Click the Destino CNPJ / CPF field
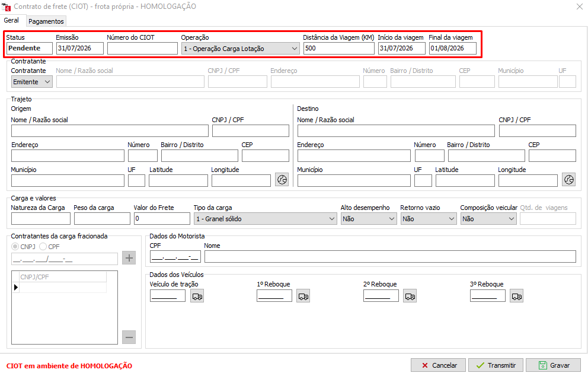This screenshot has height=376, width=588. [x=538, y=130]
